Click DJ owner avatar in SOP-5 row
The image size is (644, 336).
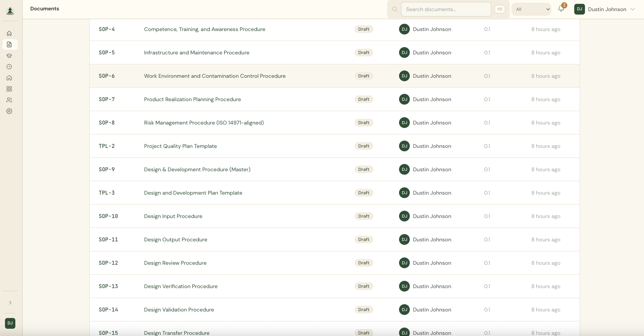point(404,52)
